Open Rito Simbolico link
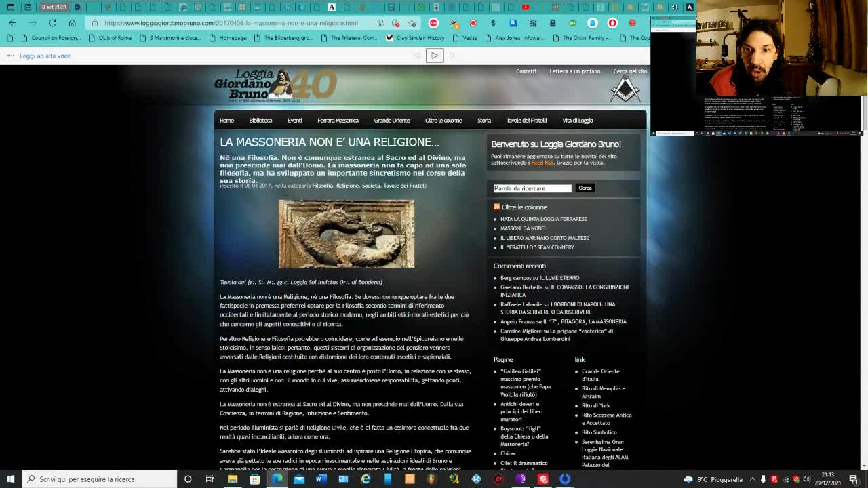 [x=599, y=432]
